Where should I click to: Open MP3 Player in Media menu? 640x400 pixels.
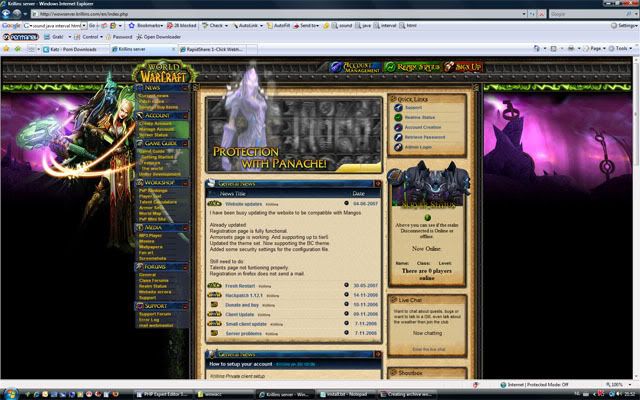150,236
